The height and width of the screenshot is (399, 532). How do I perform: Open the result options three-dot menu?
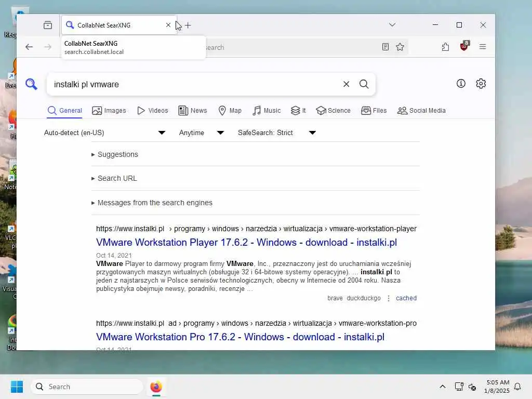[389, 298]
